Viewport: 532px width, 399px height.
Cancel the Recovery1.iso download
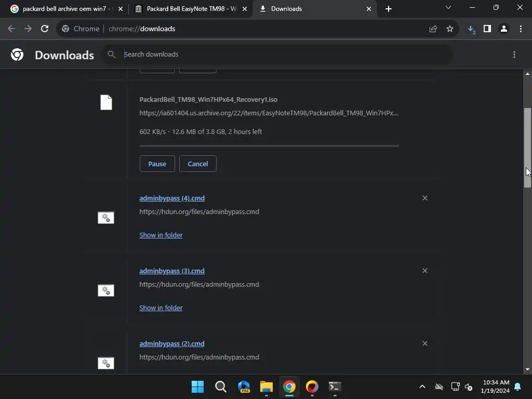click(198, 164)
